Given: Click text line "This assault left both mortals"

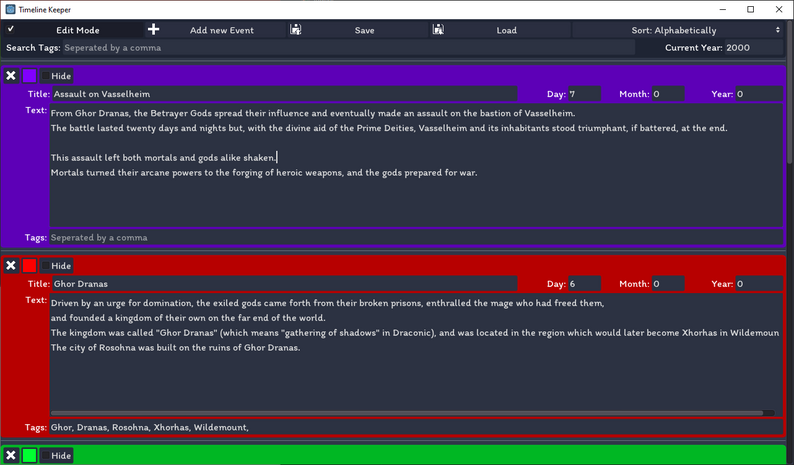Looking at the screenshot, I should tap(163, 158).
